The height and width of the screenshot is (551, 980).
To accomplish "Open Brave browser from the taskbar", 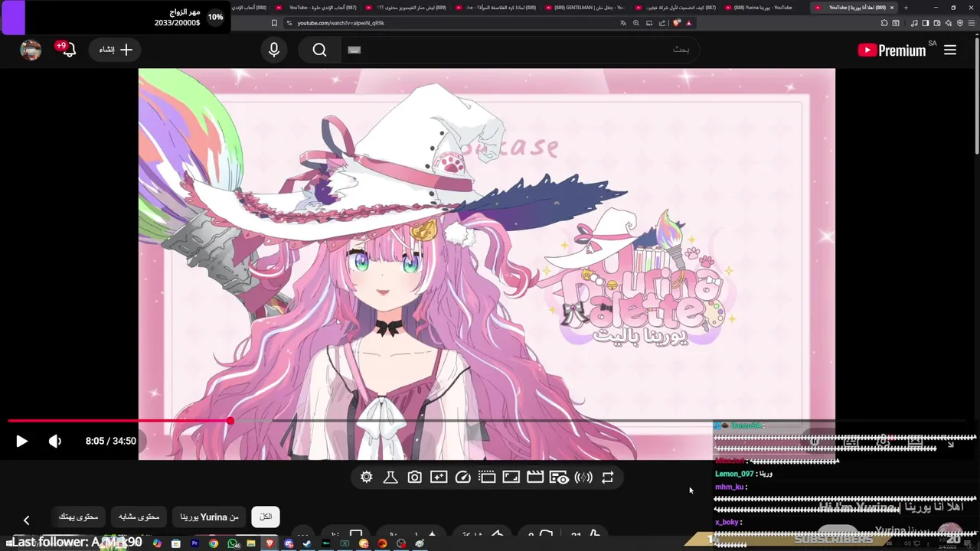I will click(269, 543).
